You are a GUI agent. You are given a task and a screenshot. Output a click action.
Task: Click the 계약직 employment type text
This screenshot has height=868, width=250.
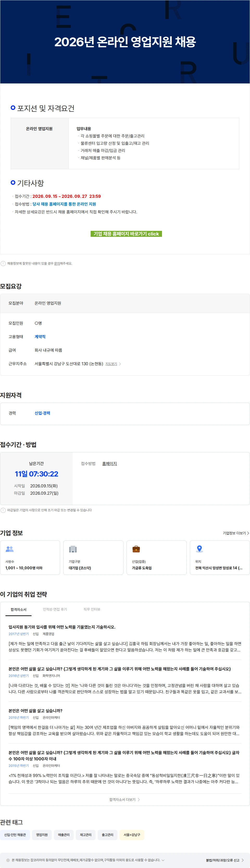(x=40, y=337)
